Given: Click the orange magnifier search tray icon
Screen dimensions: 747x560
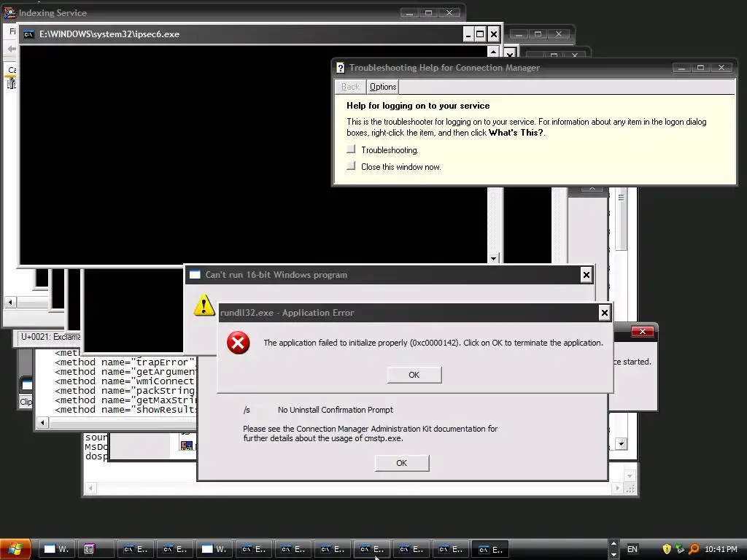Looking at the screenshot, I should (x=694, y=549).
